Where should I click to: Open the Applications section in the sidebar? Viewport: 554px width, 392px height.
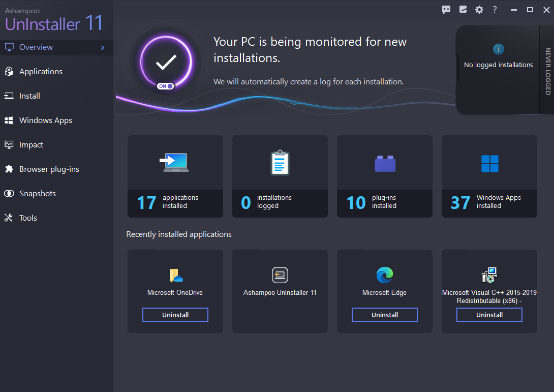(x=41, y=71)
